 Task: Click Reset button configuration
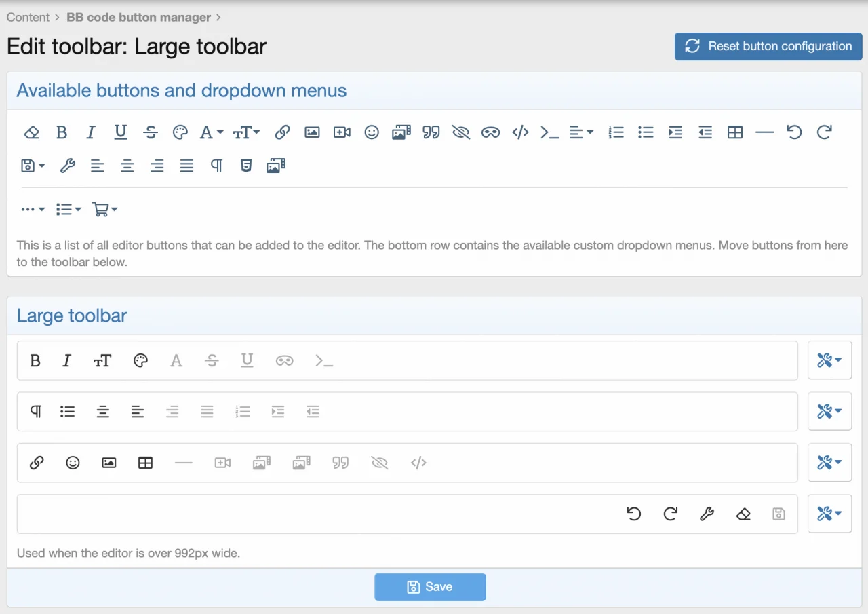[x=768, y=46]
